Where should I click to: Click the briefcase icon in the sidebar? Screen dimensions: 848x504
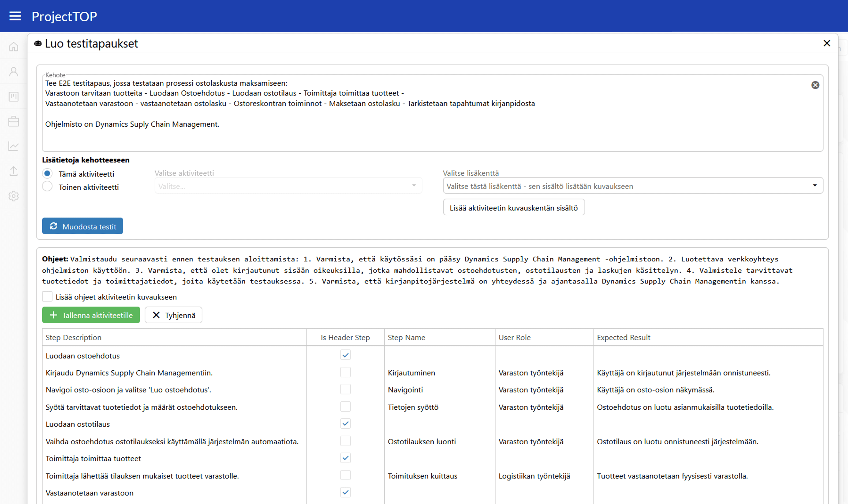coord(14,121)
